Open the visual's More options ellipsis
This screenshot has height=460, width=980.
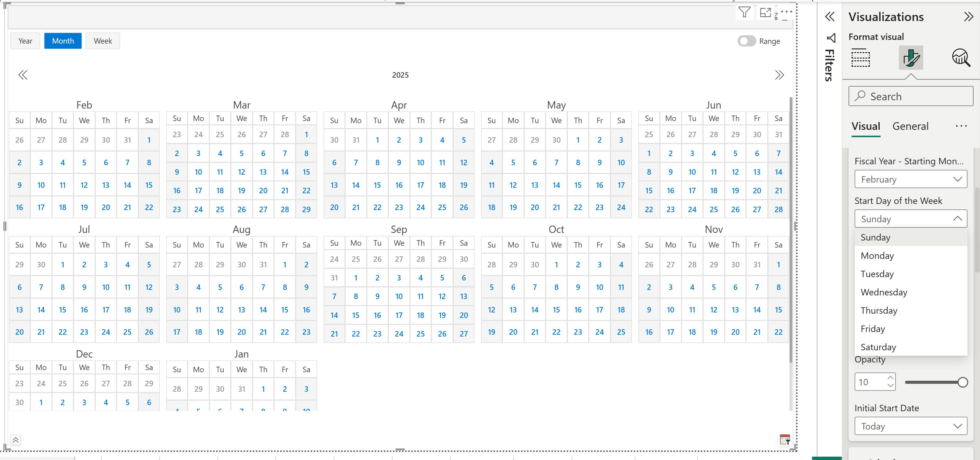click(786, 12)
